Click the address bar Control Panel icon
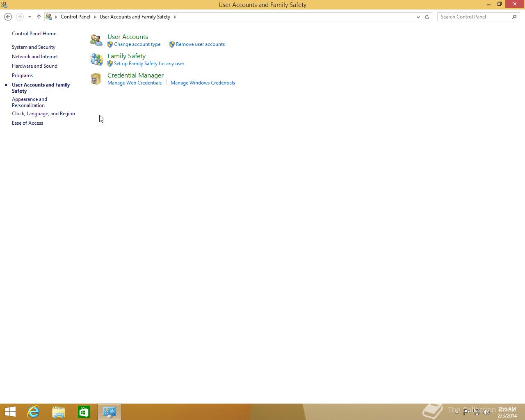 [x=49, y=17]
